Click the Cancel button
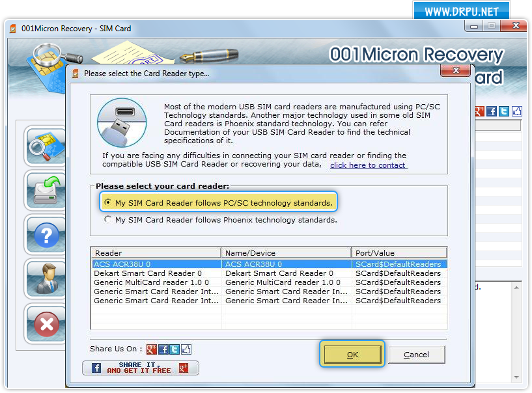The image size is (532, 393). (x=416, y=355)
